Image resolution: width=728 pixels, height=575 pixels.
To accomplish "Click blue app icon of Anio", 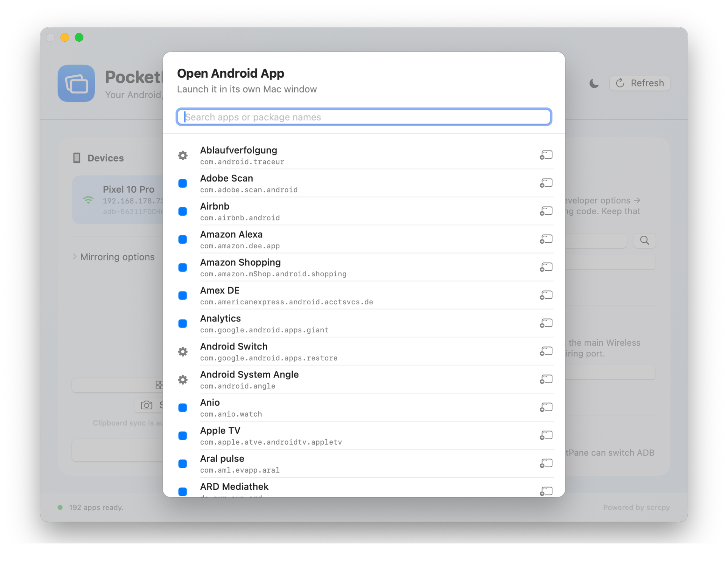I will click(183, 408).
